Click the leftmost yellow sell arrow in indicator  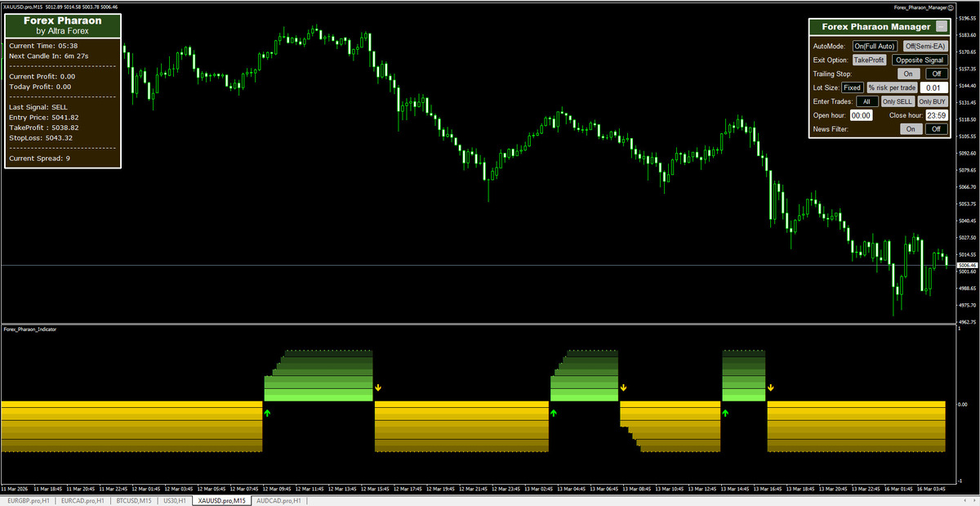[x=378, y=387]
